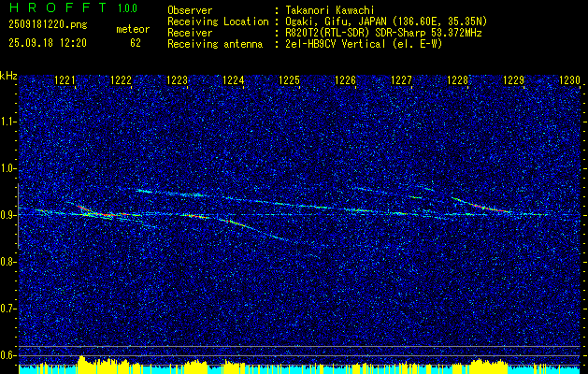Click the 1224 time marker
The width and height of the screenshot is (588, 374).
[x=234, y=79]
